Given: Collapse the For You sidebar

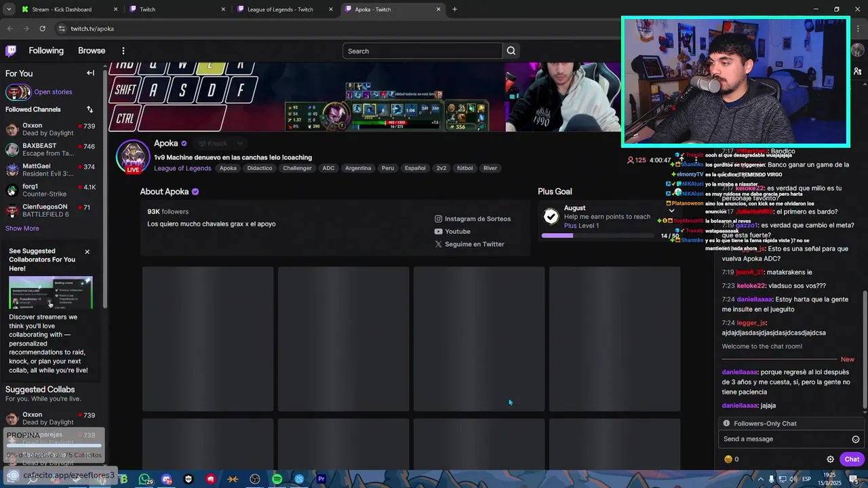Looking at the screenshot, I should 90,73.
